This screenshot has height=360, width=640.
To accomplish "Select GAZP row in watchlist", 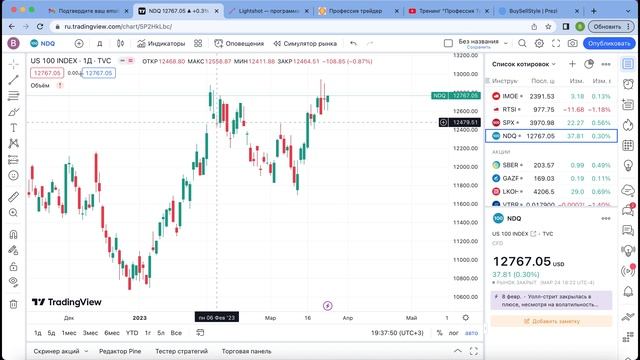I will coord(551,178).
